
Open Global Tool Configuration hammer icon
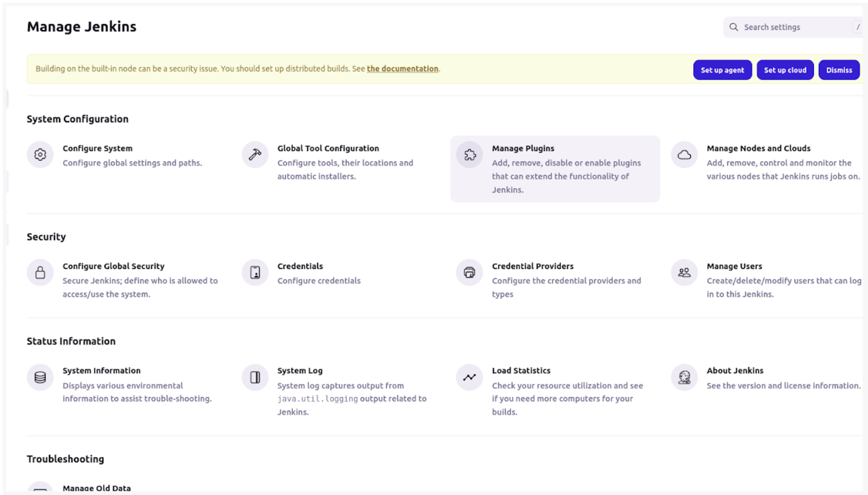[x=255, y=155]
